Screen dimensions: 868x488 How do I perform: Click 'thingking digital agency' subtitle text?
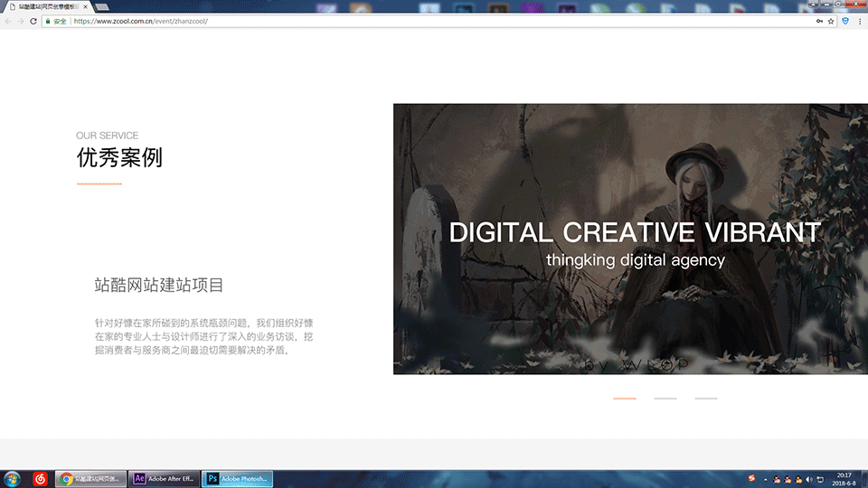tap(636, 260)
